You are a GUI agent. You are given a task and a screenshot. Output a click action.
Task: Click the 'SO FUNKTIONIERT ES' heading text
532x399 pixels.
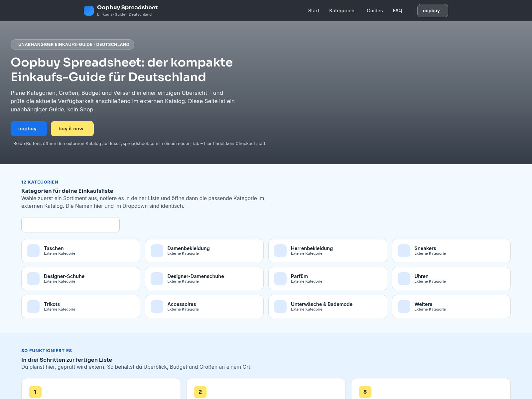coord(47,350)
